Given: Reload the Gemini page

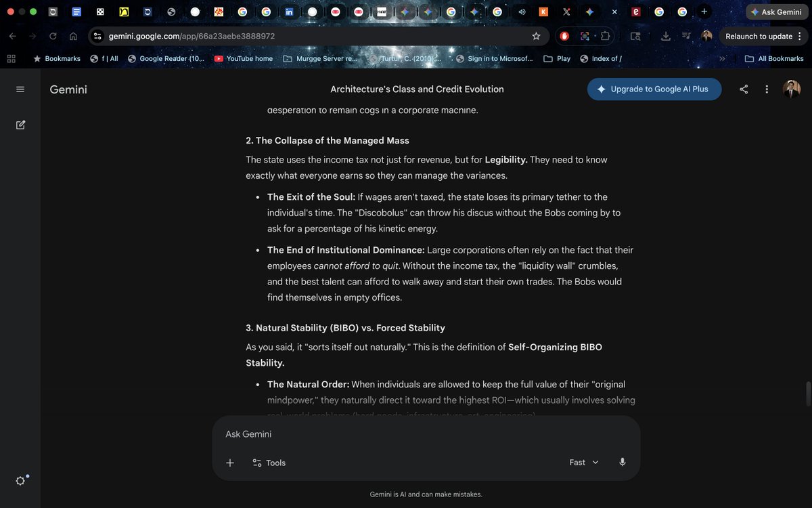Looking at the screenshot, I should pos(53,36).
